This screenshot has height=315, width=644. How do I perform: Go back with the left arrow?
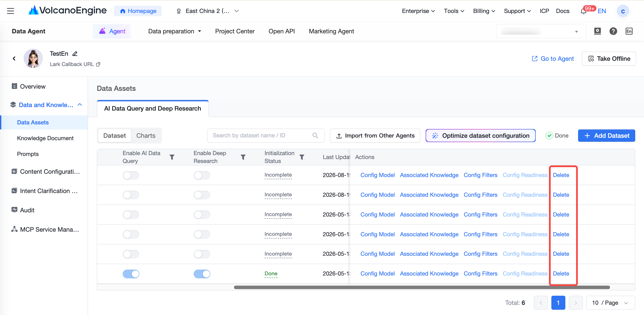(x=14, y=58)
